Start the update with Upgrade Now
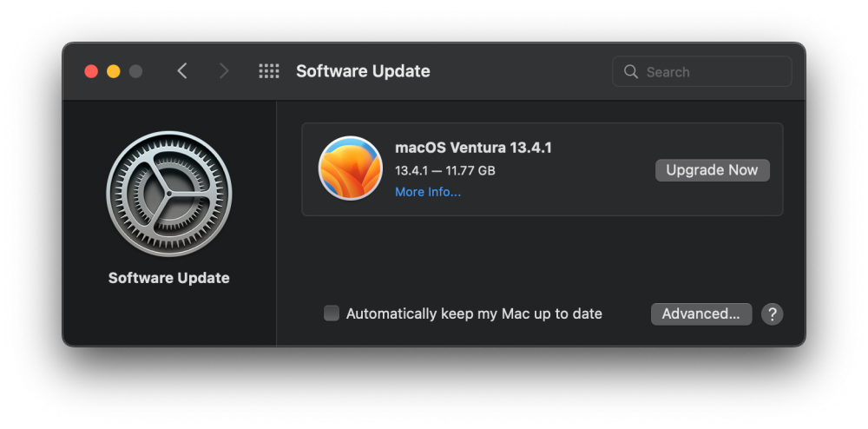The image size is (868, 429). (x=713, y=170)
